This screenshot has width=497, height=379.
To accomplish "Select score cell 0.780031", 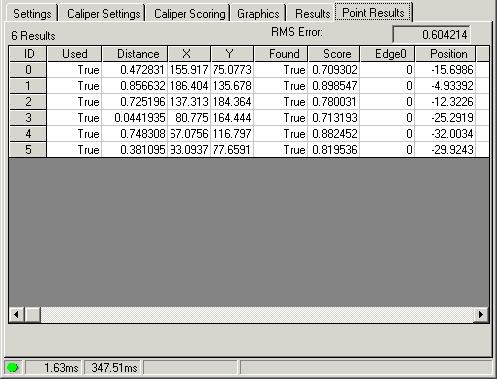I will pyautogui.click(x=334, y=102).
